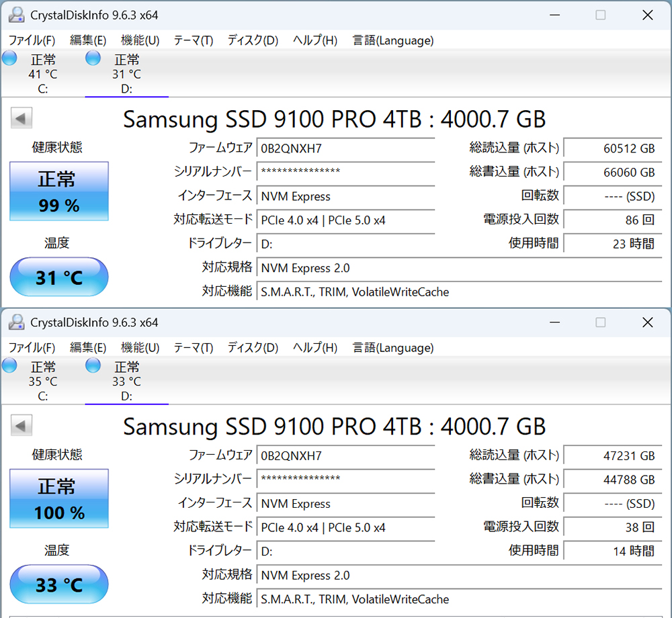
Task: Open 言語(Language) menu in the 99 % health window
Action: 393,40
